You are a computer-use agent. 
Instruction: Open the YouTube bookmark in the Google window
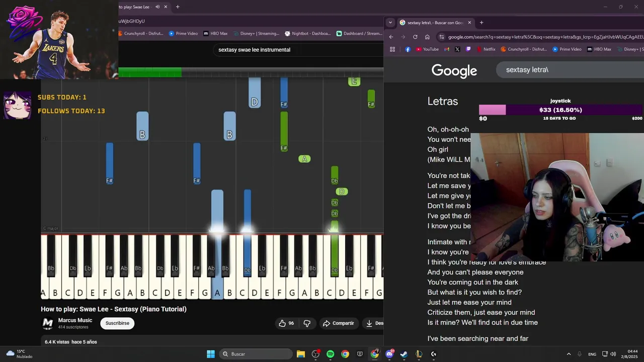tap(427, 49)
